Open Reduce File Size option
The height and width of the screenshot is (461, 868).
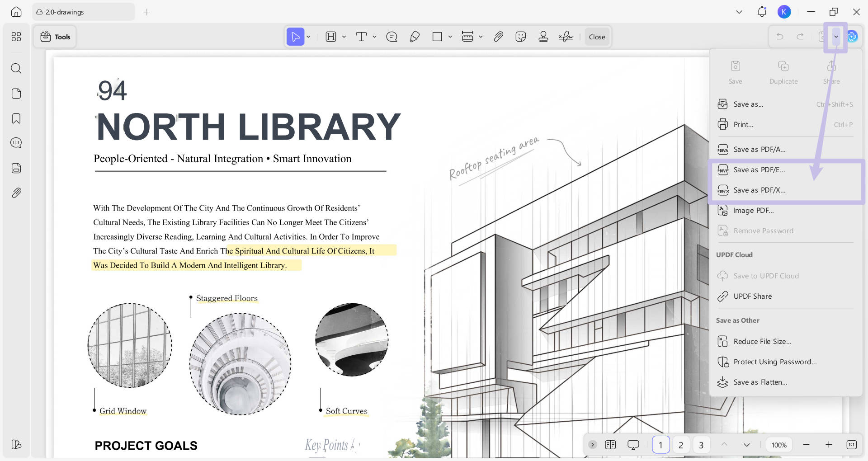pos(762,341)
